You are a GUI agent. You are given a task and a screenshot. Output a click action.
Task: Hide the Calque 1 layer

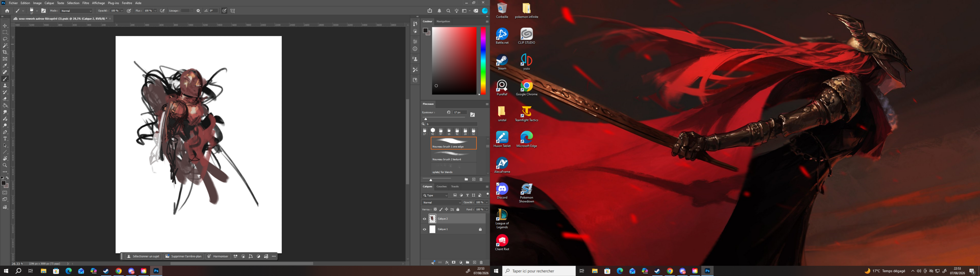coord(424,229)
